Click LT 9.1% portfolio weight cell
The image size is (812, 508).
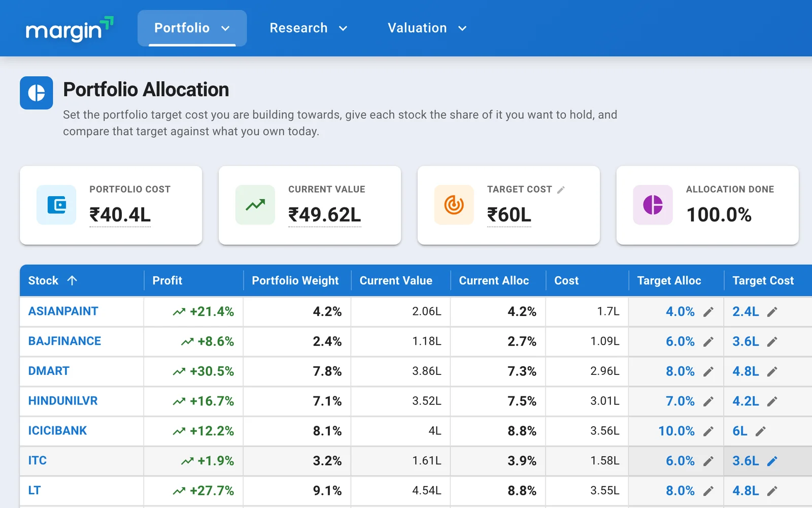pyautogui.click(x=297, y=491)
